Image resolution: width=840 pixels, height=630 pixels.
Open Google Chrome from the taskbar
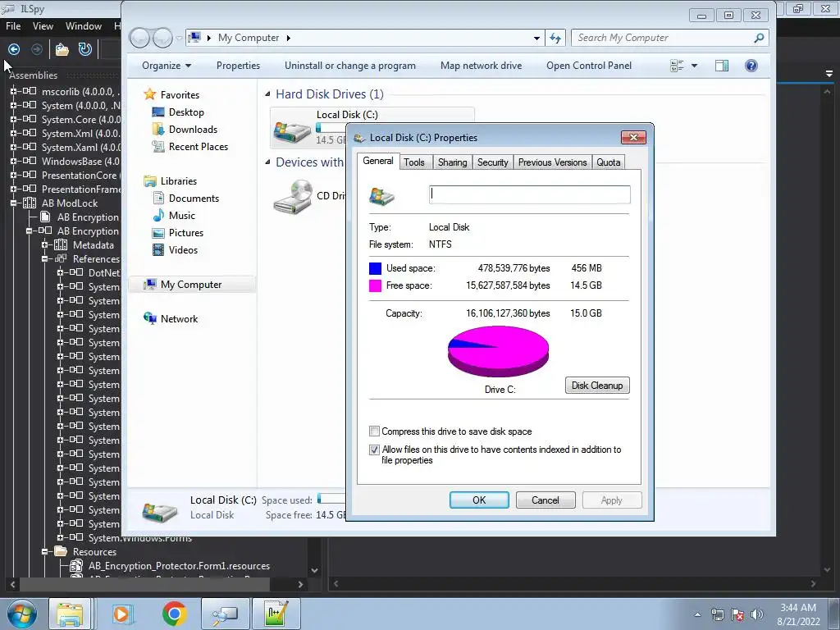coord(175,614)
